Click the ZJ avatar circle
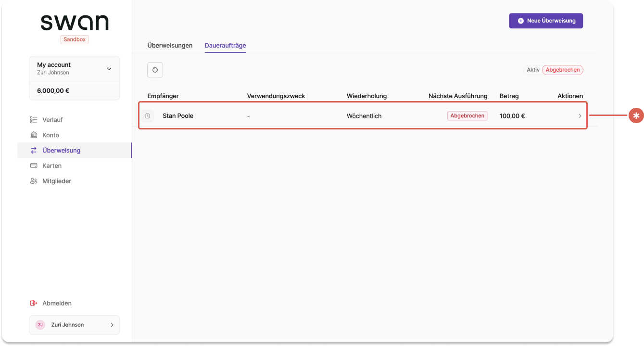Viewport: 644px width, 346px height. pos(40,325)
